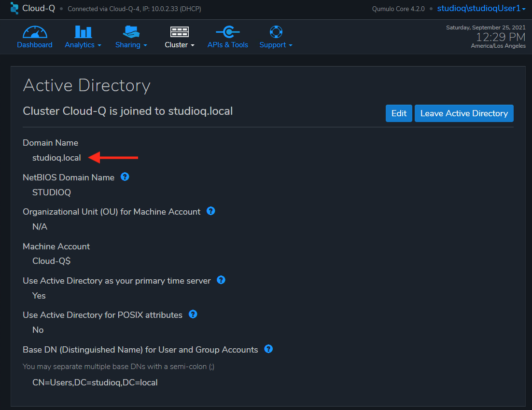
Task: Select the No POSIX attributes value
Action: [38, 330]
